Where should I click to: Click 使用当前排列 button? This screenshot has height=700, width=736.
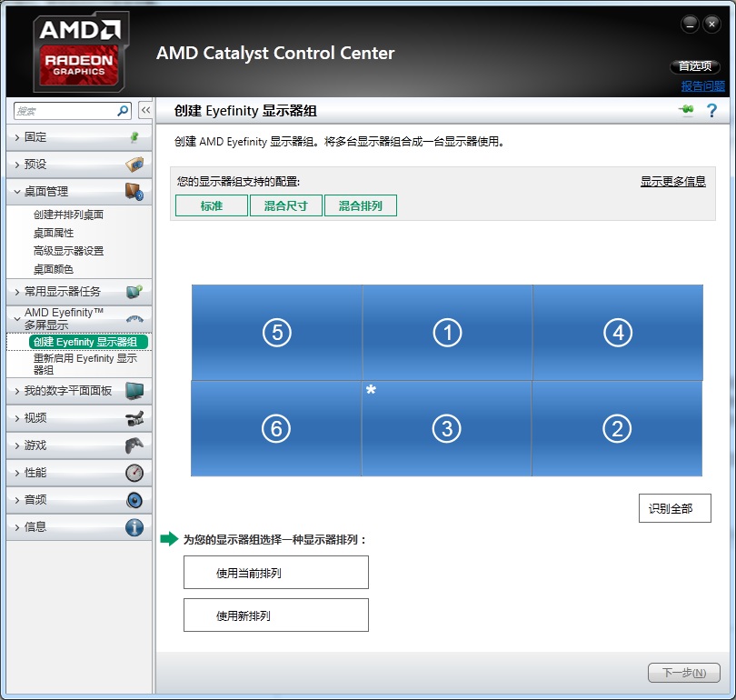pos(276,573)
